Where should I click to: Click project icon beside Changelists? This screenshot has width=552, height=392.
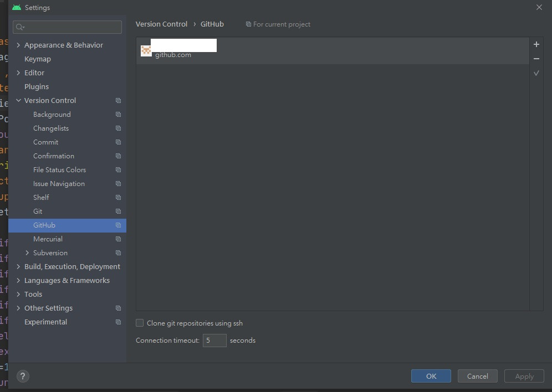[x=118, y=128]
